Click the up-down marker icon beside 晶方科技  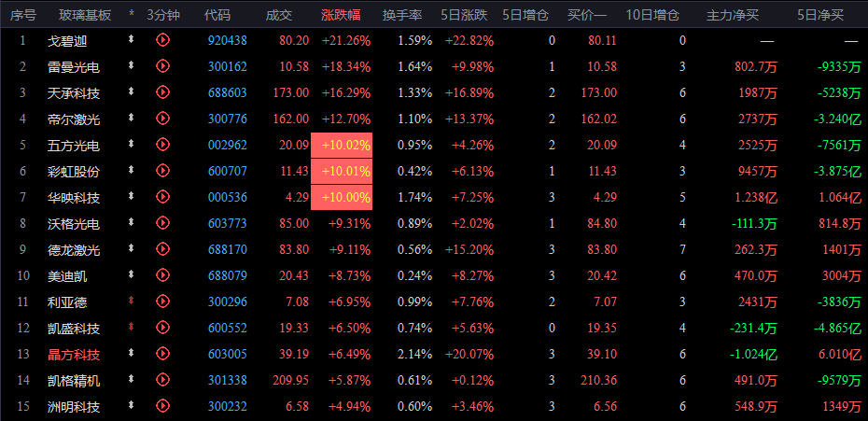pos(132,353)
